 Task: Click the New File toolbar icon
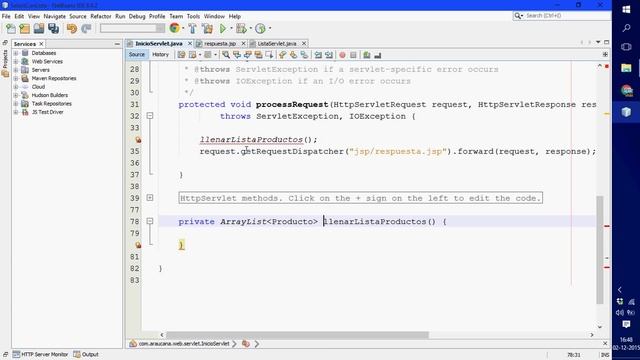[11, 28]
